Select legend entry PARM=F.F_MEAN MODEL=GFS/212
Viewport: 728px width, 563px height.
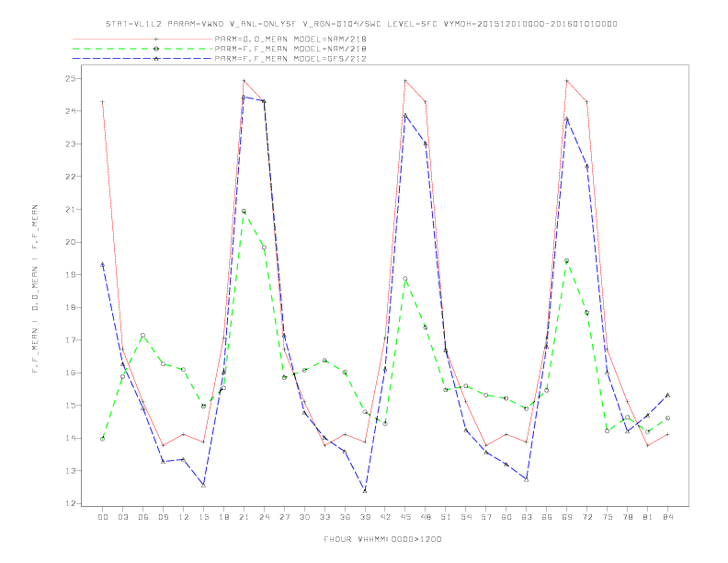tap(290, 59)
